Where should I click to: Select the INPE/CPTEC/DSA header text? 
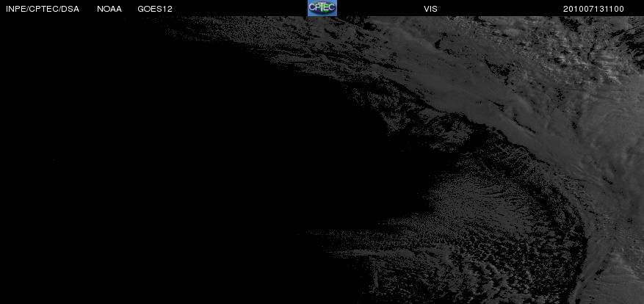point(43,9)
